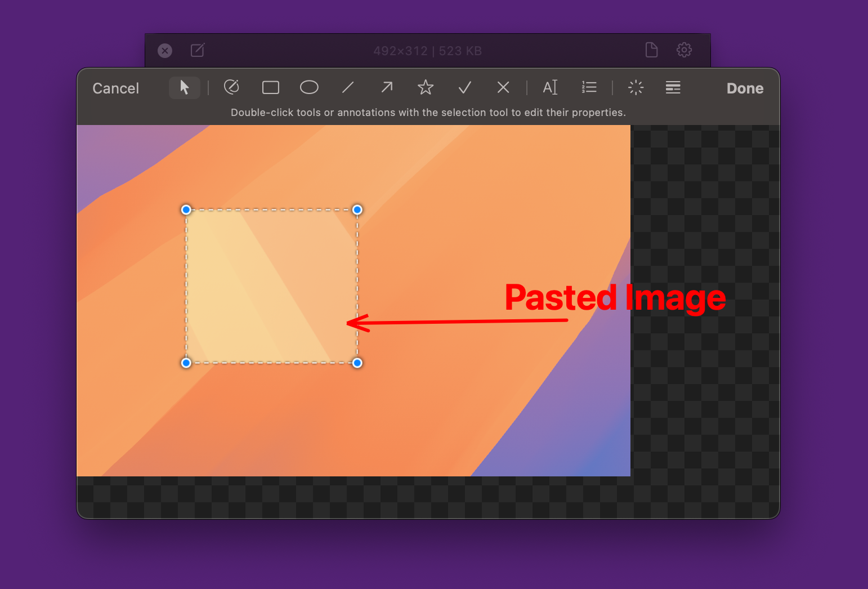This screenshot has height=589, width=868.
Task: Click the top-left handle of pasted image
Action: click(x=186, y=210)
